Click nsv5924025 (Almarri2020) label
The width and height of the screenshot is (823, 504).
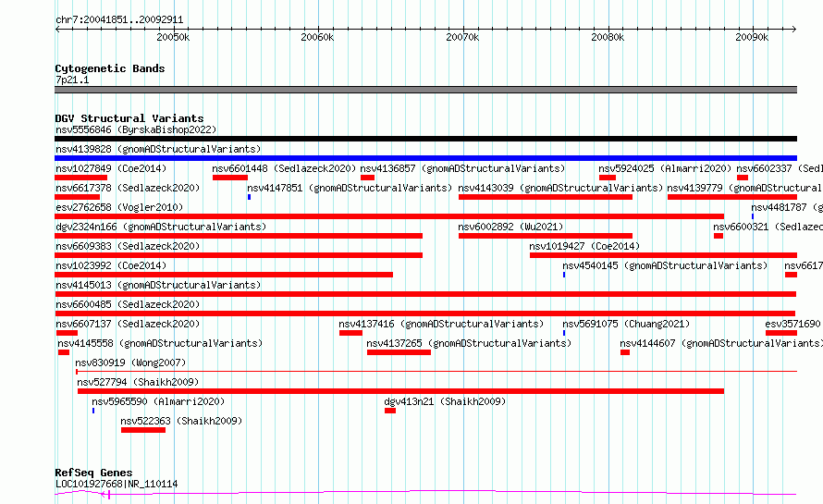(x=665, y=168)
